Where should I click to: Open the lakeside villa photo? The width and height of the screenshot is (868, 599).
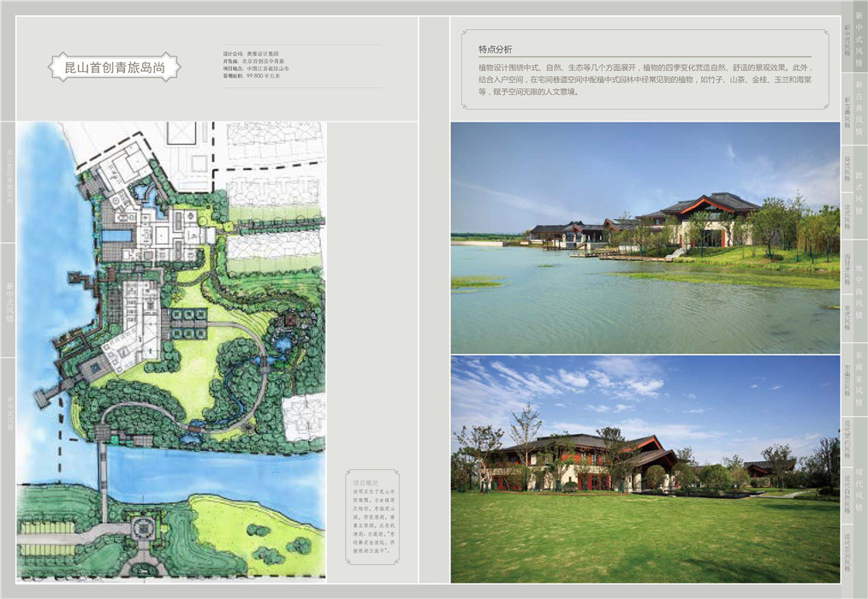click(x=645, y=237)
